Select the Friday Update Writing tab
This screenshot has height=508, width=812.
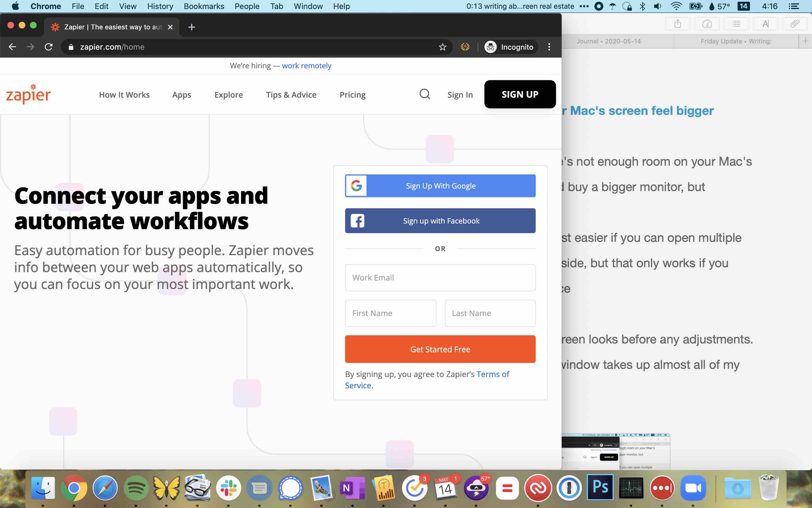pos(736,41)
